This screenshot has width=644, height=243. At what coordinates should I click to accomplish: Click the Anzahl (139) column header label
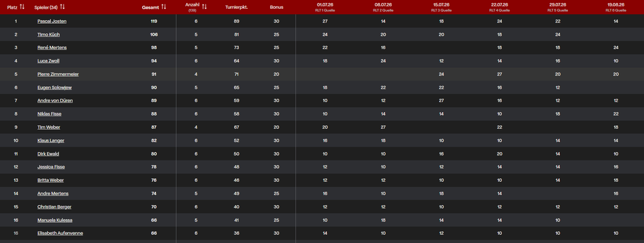pos(192,7)
